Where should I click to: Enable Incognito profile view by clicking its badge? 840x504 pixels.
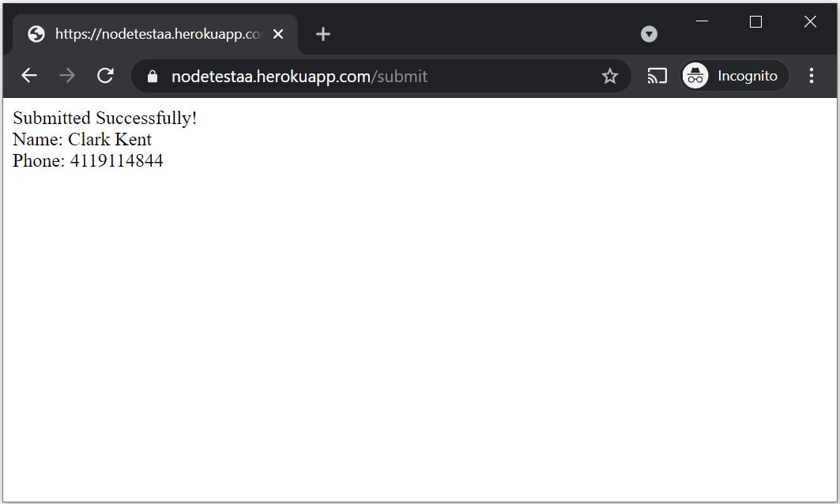[x=695, y=75]
